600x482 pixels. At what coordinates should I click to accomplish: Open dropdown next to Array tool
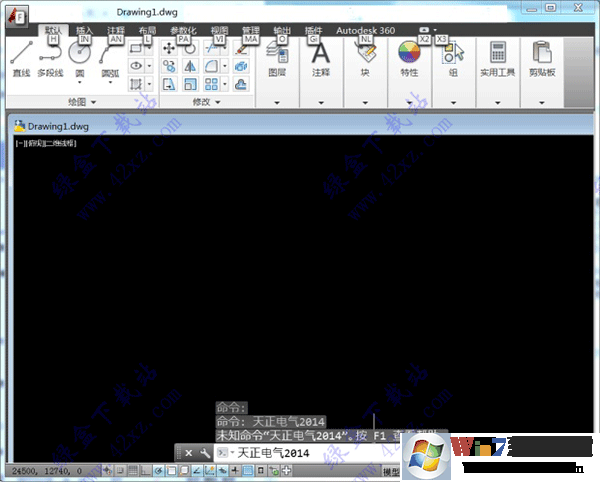point(225,84)
